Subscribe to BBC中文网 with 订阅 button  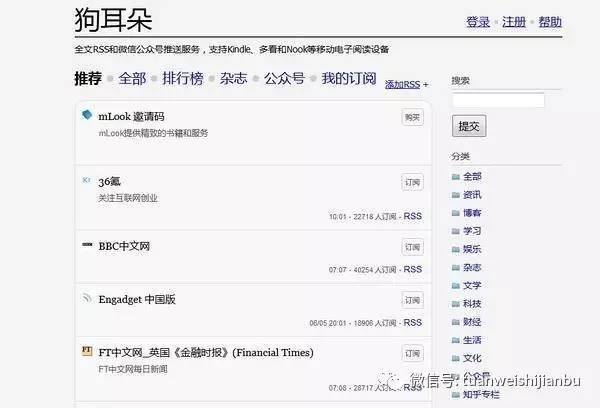pyautogui.click(x=412, y=247)
